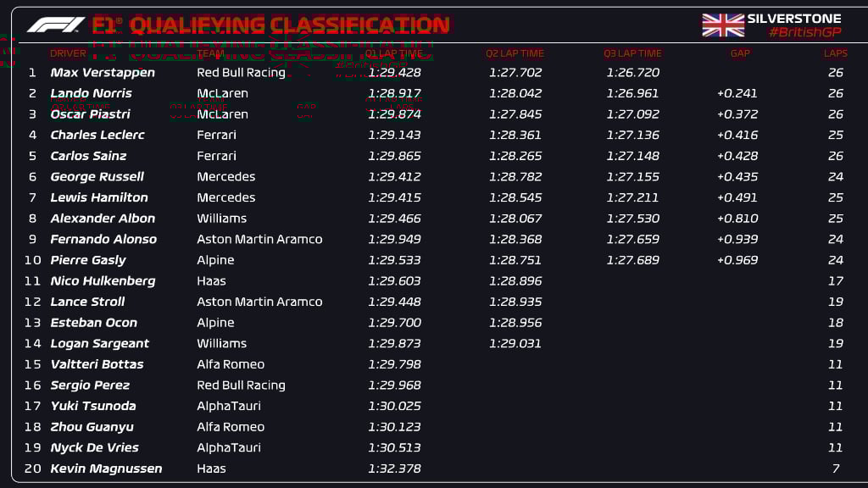Click driver name Lando Norris
This screenshot has width=868, height=488.
click(91, 93)
